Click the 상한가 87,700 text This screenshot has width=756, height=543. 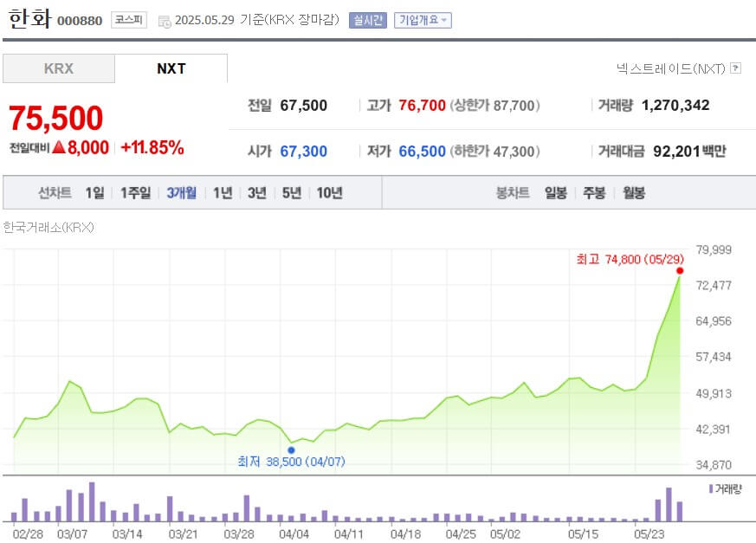[x=494, y=105]
